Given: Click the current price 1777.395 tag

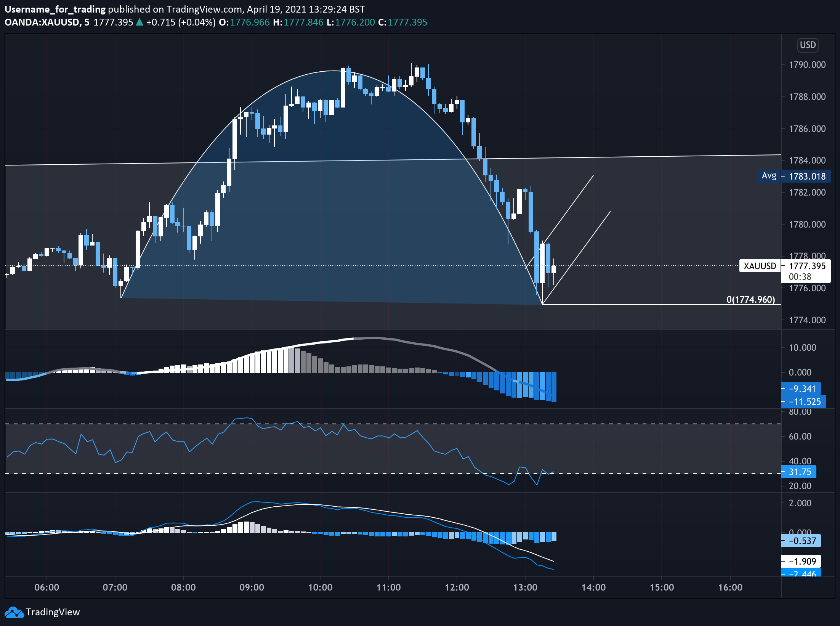Looking at the screenshot, I should coord(807,266).
